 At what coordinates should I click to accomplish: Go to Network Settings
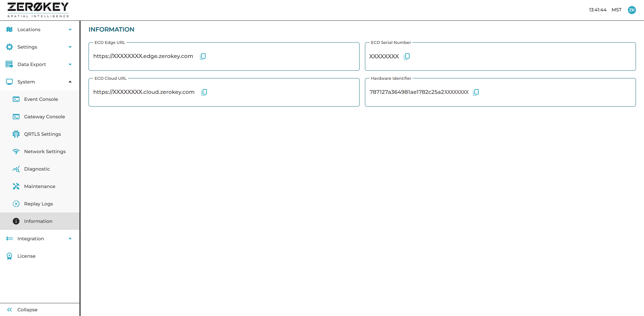click(45, 151)
